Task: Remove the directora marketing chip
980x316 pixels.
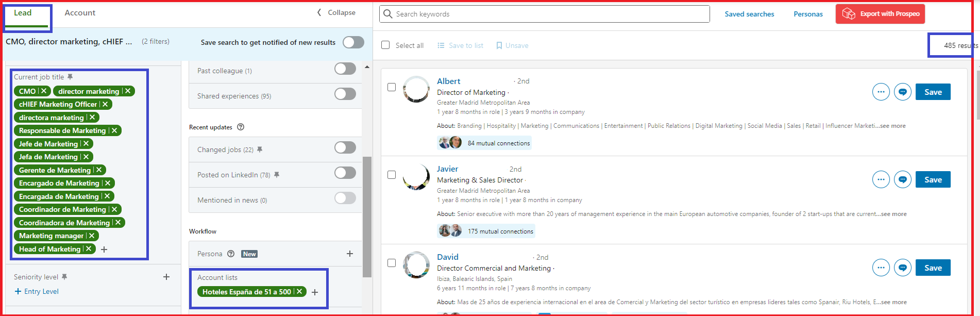Action: tap(92, 118)
